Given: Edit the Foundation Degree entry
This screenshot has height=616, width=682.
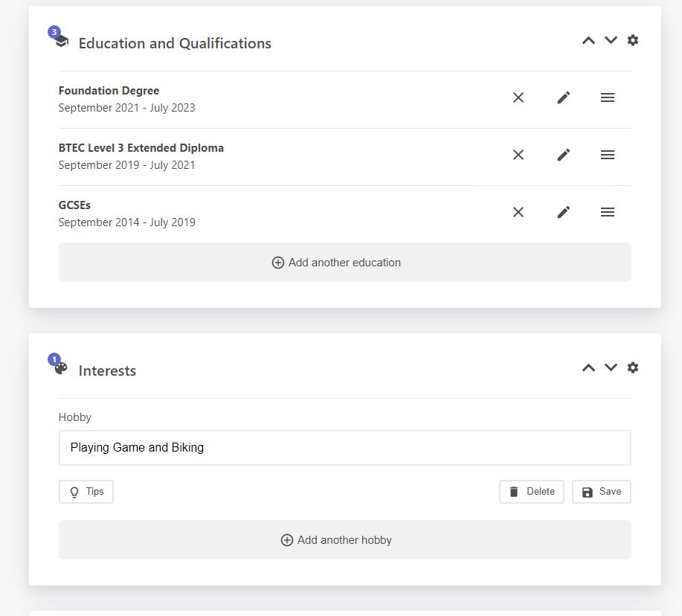Looking at the screenshot, I should coord(564,97).
